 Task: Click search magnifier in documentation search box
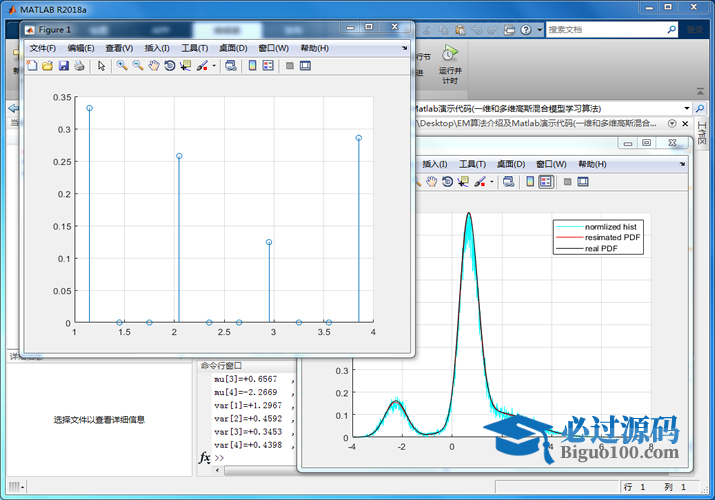click(x=671, y=30)
